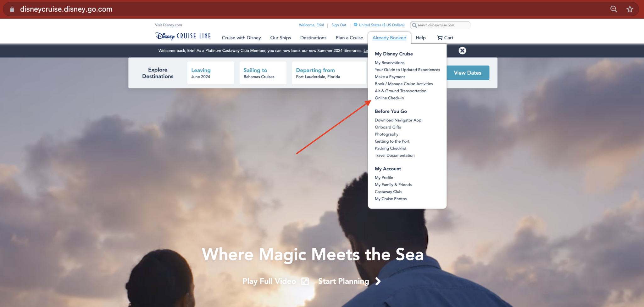Image resolution: width=644 pixels, height=307 pixels.
Task: Open Packing Checklist under Before You Go
Action: coord(391,148)
